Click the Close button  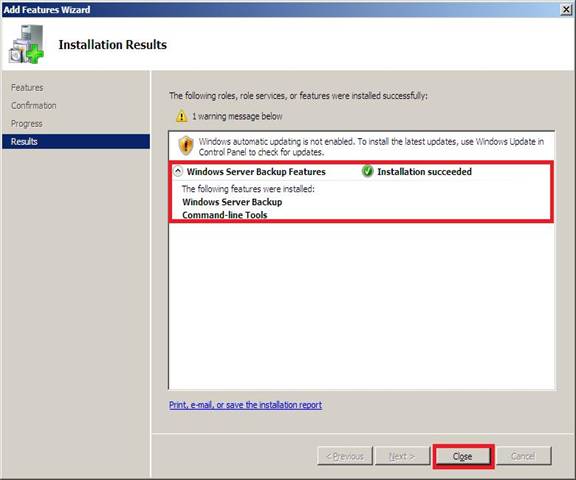click(x=462, y=456)
